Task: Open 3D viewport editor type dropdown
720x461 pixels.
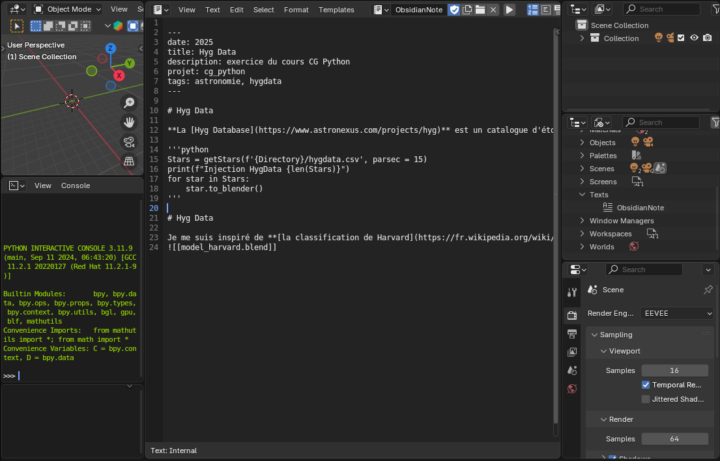Action: pyautogui.click(x=17, y=9)
